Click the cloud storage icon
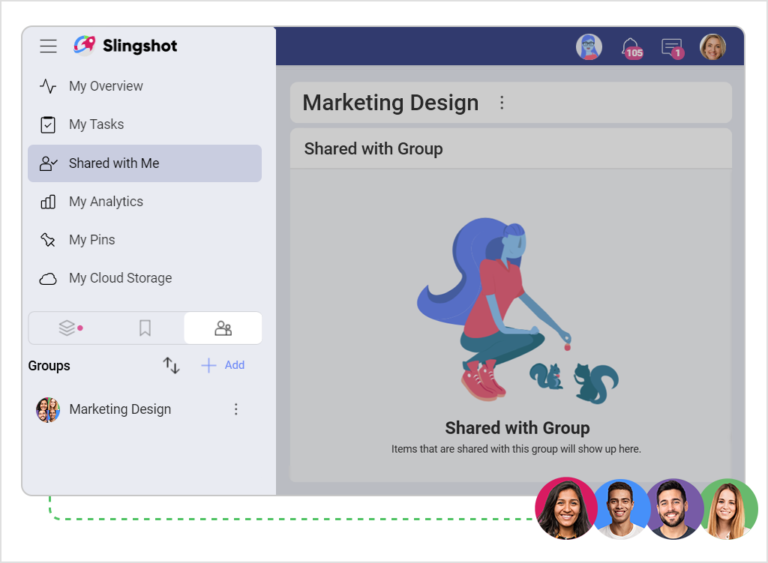768x563 pixels. tap(48, 279)
